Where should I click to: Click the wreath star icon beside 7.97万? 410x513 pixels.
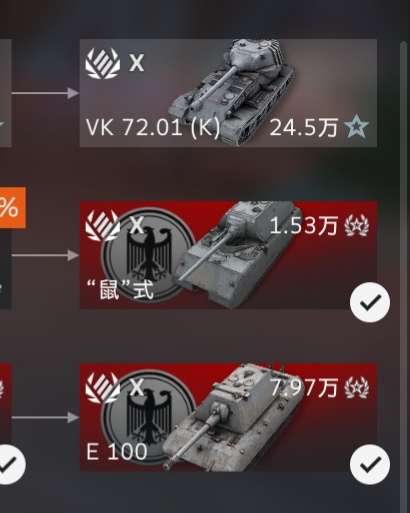tap(357, 388)
